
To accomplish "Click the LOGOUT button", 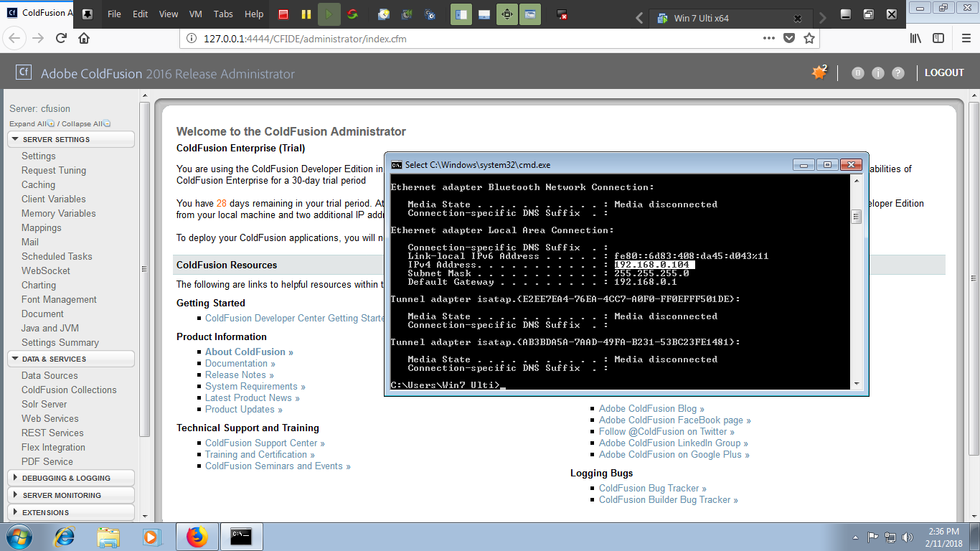I will (x=944, y=72).
